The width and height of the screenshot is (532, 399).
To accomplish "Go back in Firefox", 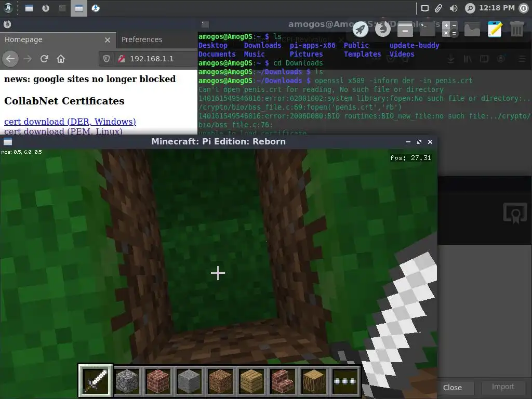I will coord(10,59).
